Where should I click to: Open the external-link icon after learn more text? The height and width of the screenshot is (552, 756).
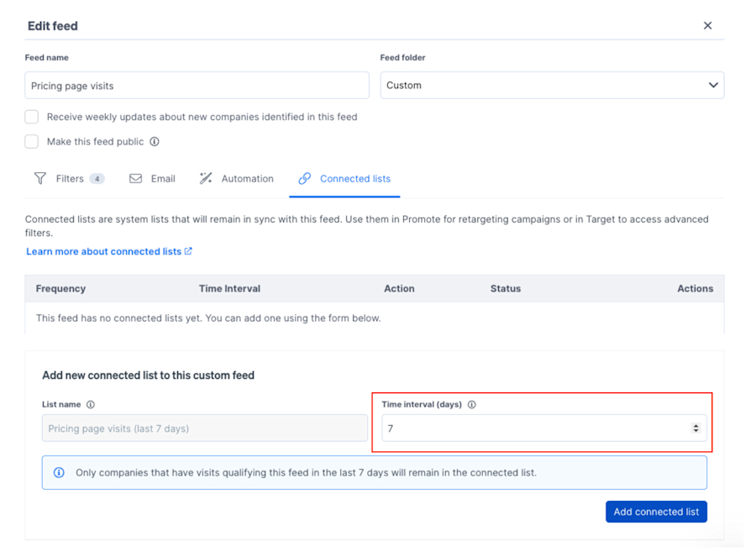coord(190,250)
